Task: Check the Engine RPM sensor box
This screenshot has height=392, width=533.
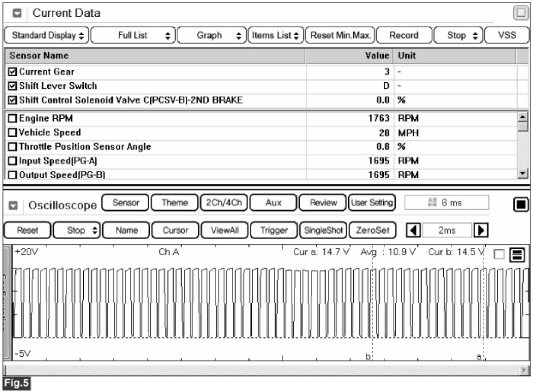Action: tap(13, 119)
